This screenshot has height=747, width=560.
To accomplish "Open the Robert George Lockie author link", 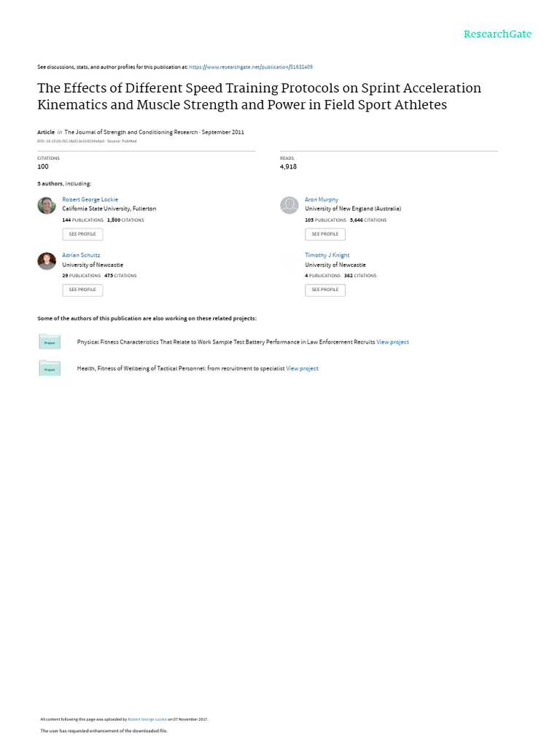I will pos(90,199).
